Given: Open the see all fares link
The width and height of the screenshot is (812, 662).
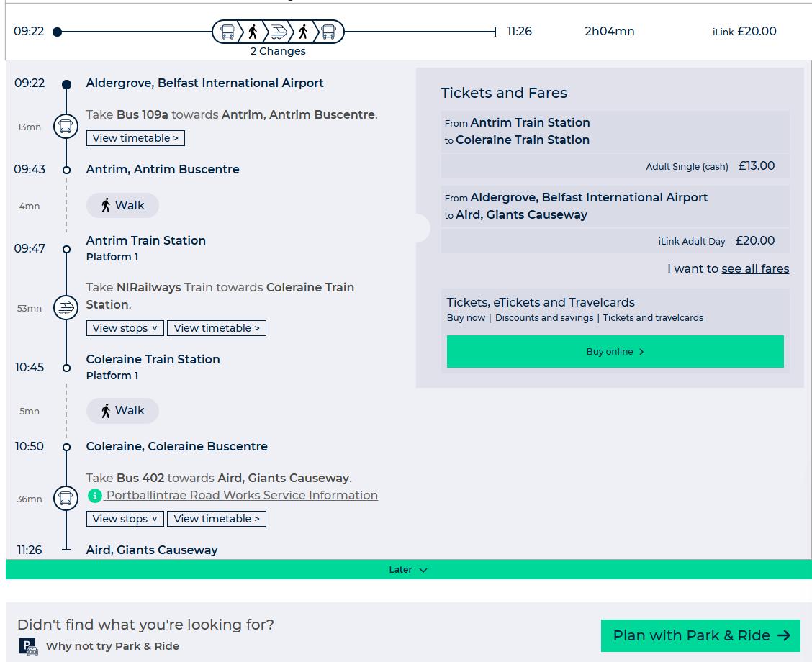Looking at the screenshot, I should click(755, 268).
